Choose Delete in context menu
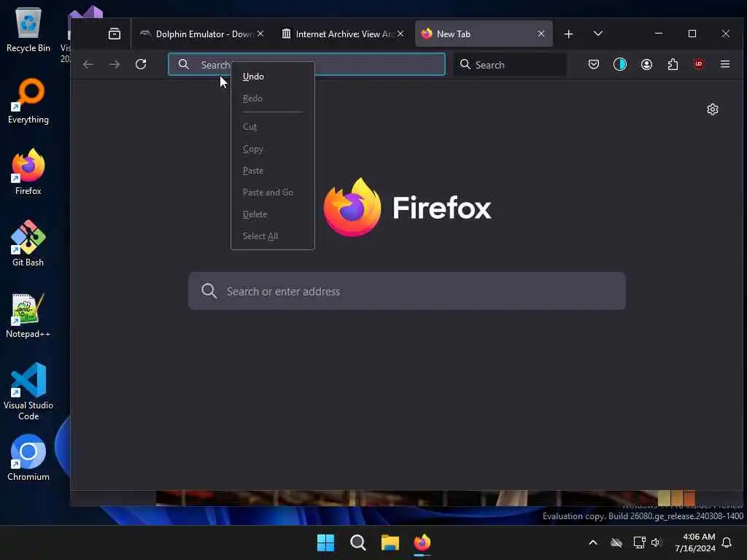The image size is (747, 560). click(x=273, y=214)
